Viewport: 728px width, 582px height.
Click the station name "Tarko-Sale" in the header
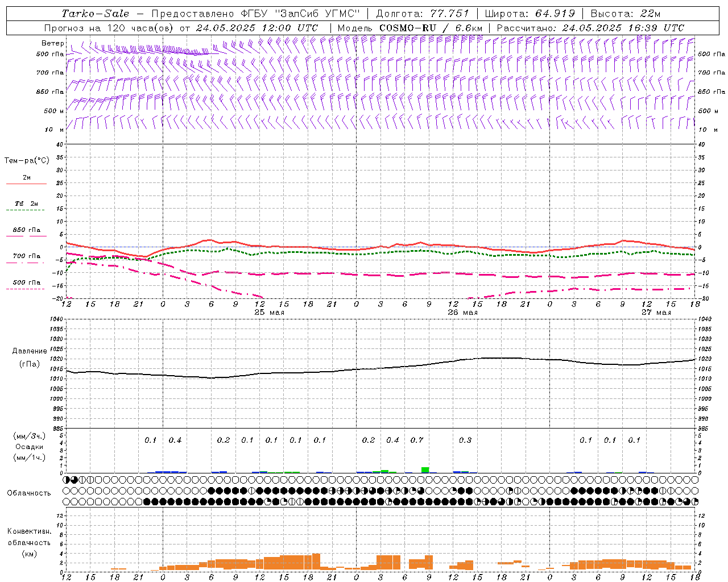coord(96,14)
